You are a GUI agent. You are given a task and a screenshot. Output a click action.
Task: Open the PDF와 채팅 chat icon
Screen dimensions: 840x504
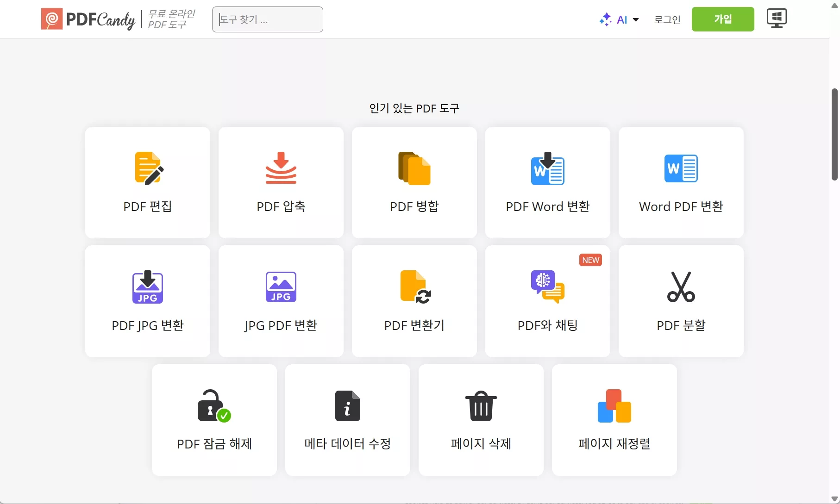click(x=548, y=287)
